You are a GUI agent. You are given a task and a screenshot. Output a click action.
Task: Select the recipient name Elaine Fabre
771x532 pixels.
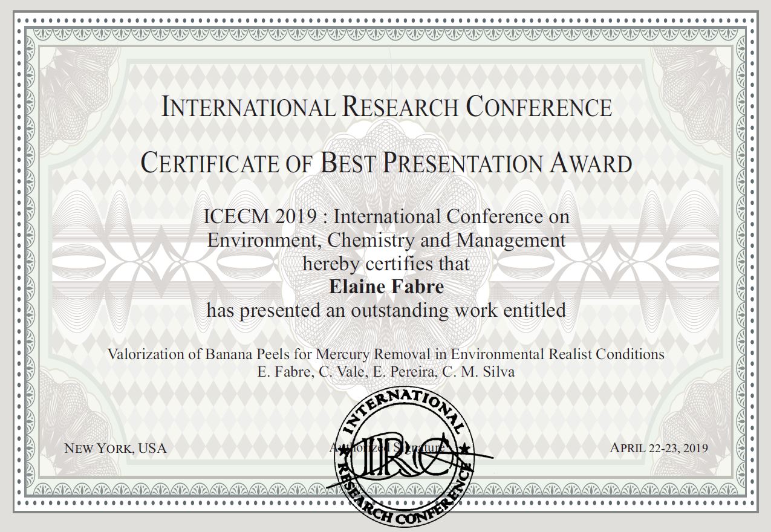click(386, 287)
